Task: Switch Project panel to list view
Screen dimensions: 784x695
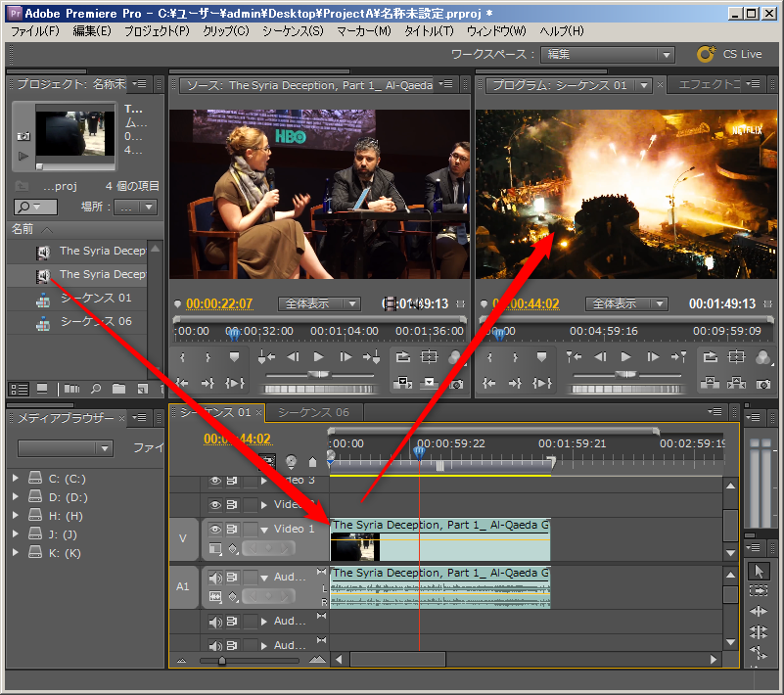Action: click(20, 389)
